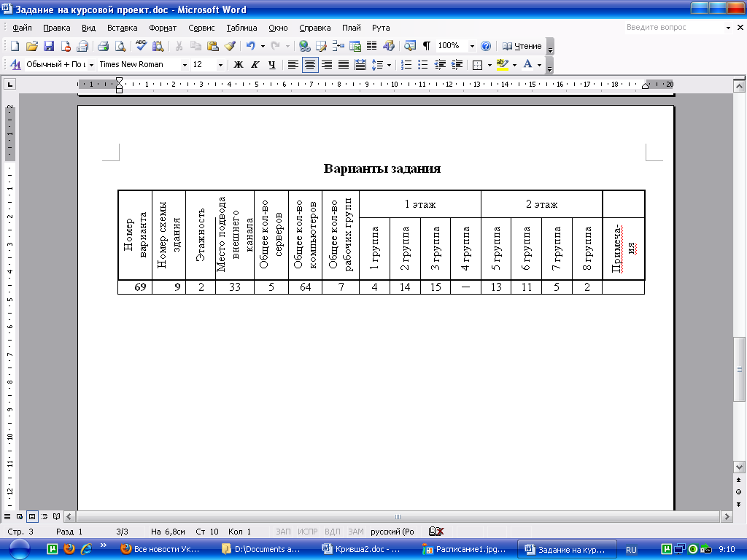Open the 100% zoom dropdown
The height and width of the screenshot is (560, 747).
point(472,46)
